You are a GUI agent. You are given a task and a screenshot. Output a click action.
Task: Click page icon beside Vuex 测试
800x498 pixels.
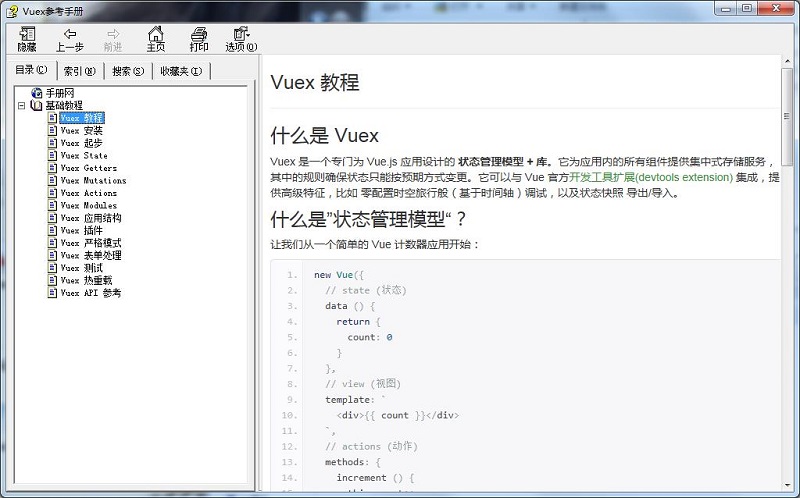(52, 267)
